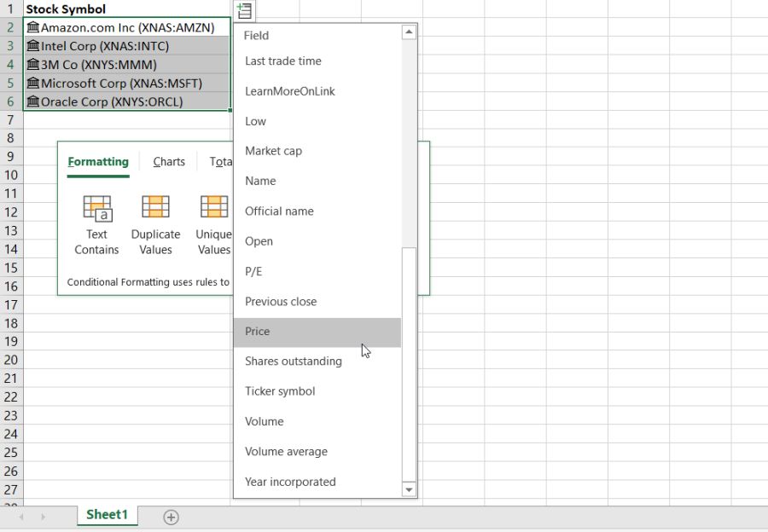The image size is (768, 532).
Task: Choose Text Contains formatting icon
Action: click(x=96, y=209)
